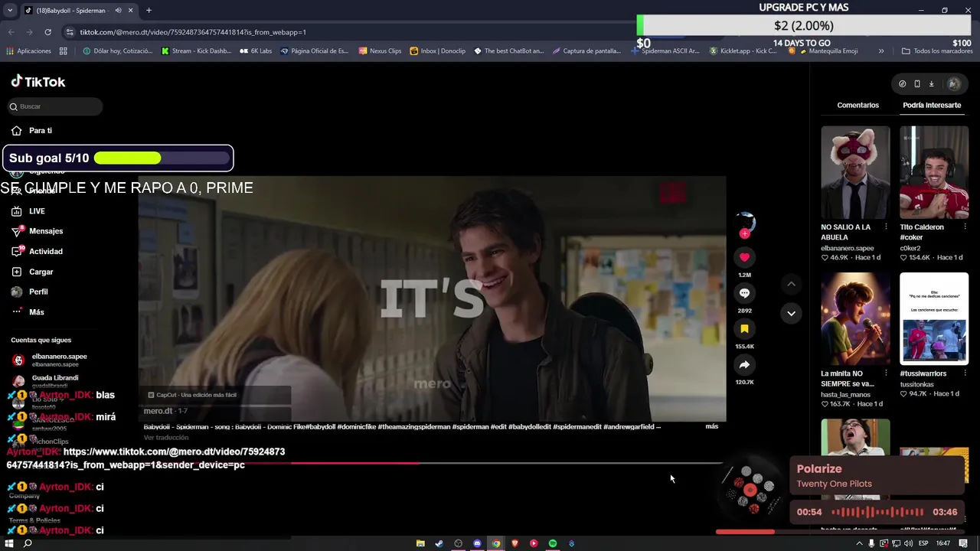
Task: Reload the page with the refresh button
Action: [47, 32]
